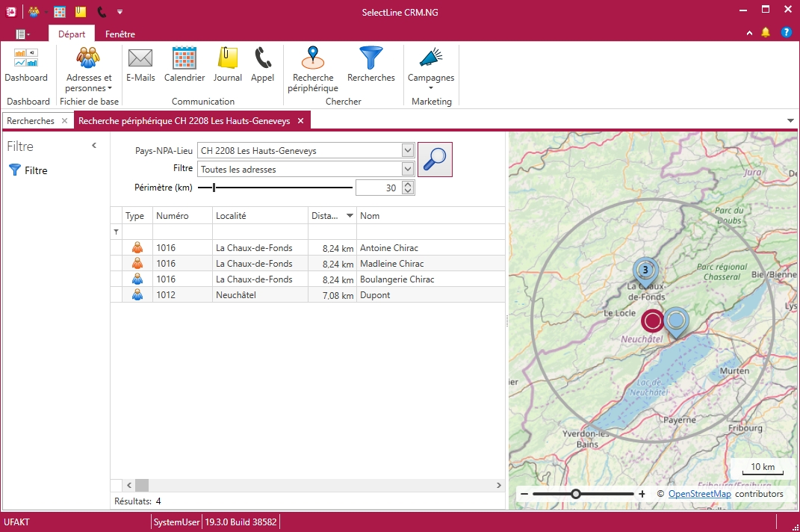Click the person icon in Antoine Chirac row
This screenshot has height=532, width=800.
[x=137, y=247]
